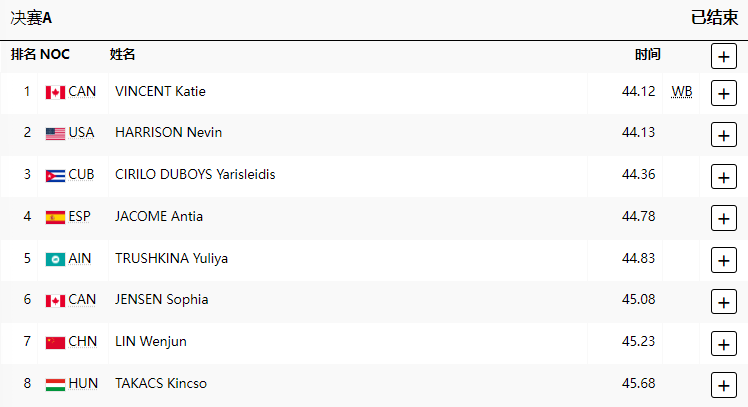Viewport: 748px width, 407px height.
Task: Click the 时间 column header
Action: [647, 54]
